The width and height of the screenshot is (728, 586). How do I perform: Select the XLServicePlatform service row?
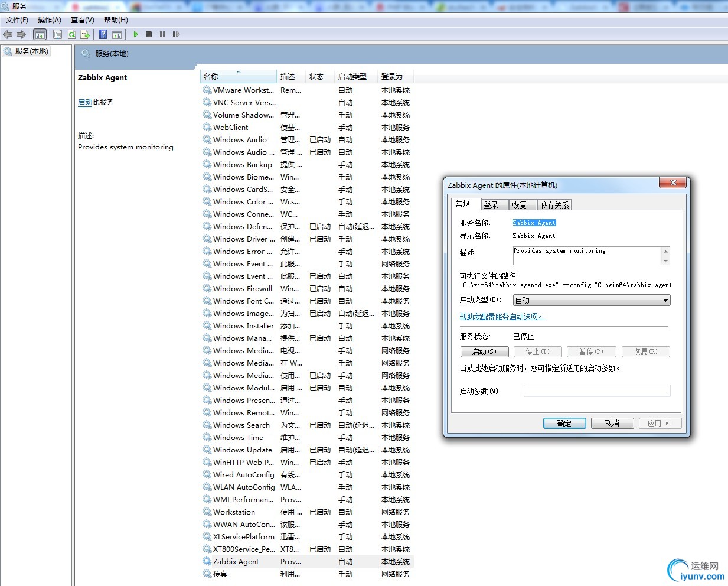pos(307,536)
